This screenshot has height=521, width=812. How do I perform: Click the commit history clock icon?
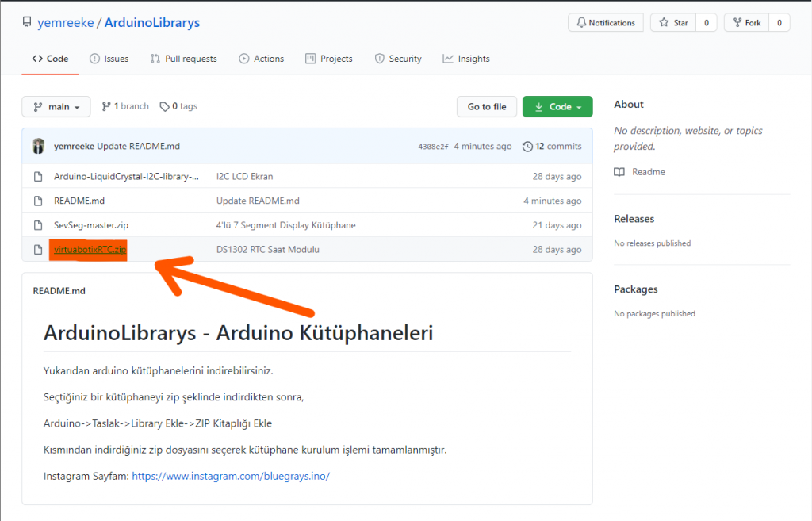point(527,147)
